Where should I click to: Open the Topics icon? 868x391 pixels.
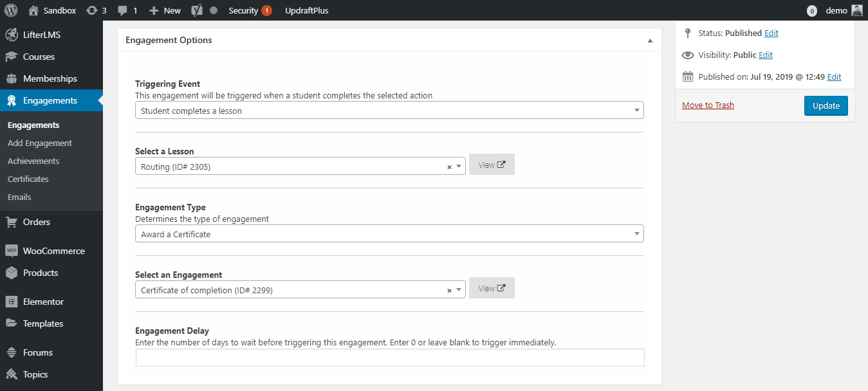pos(12,374)
